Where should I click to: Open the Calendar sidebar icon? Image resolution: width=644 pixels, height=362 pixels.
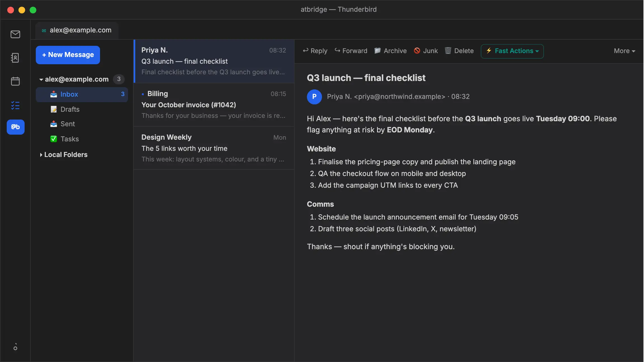[x=15, y=81]
